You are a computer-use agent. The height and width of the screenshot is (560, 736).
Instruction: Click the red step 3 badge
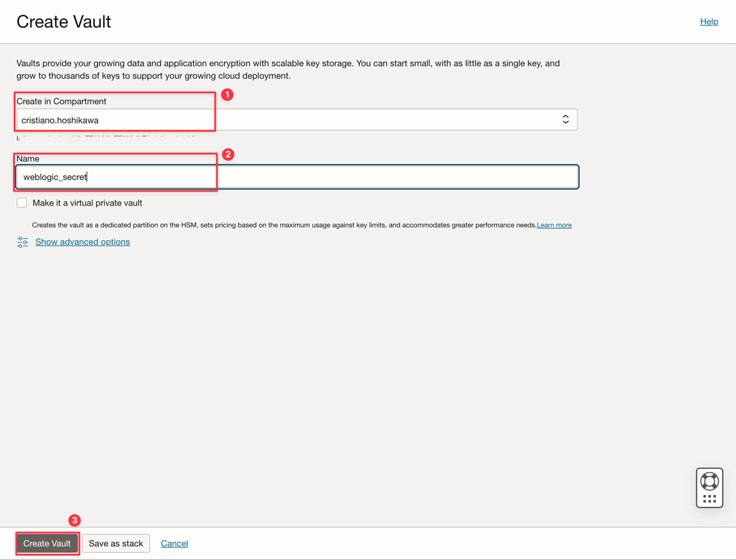click(x=74, y=520)
